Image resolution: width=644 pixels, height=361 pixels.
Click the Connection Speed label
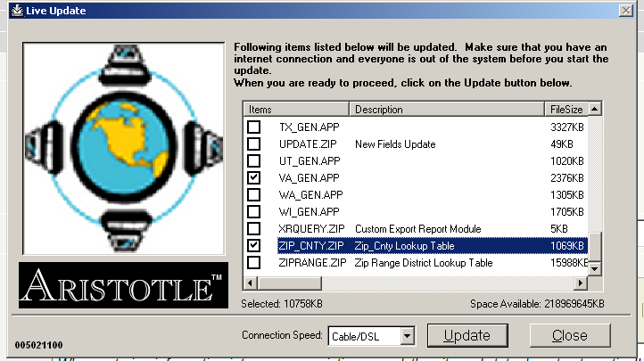pyautogui.click(x=282, y=335)
